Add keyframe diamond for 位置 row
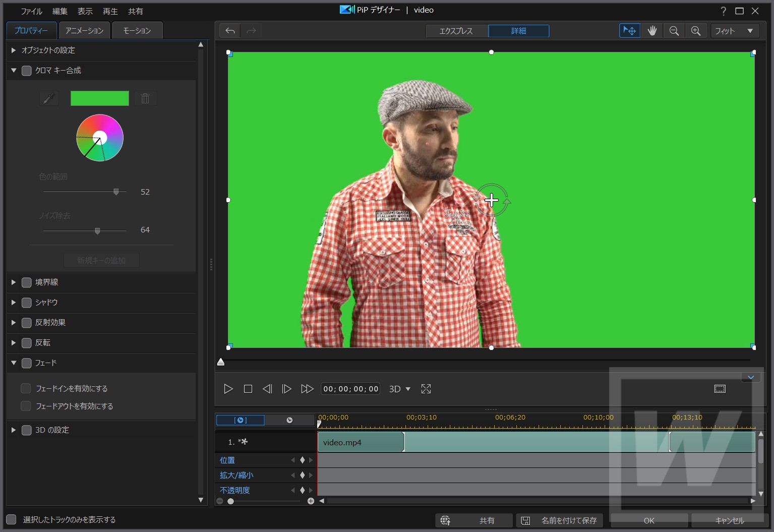Viewport: 774px width, 532px height. [303, 460]
